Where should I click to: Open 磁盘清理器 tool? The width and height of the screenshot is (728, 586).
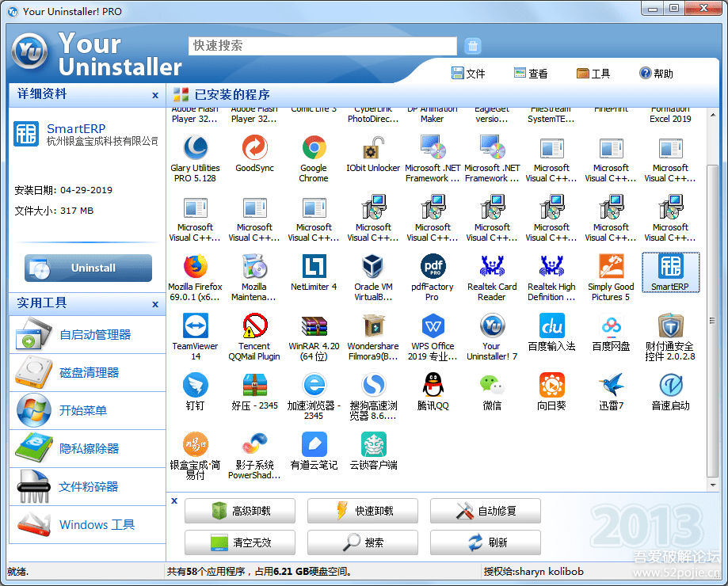coord(87,372)
